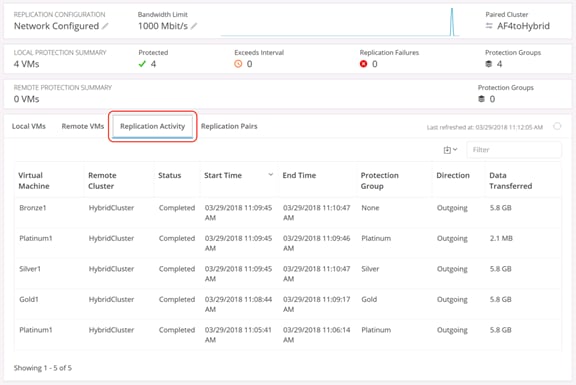The height and width of the screenshot is (385, 576).
Task: Click the Status column header
Action: [169, 175]
